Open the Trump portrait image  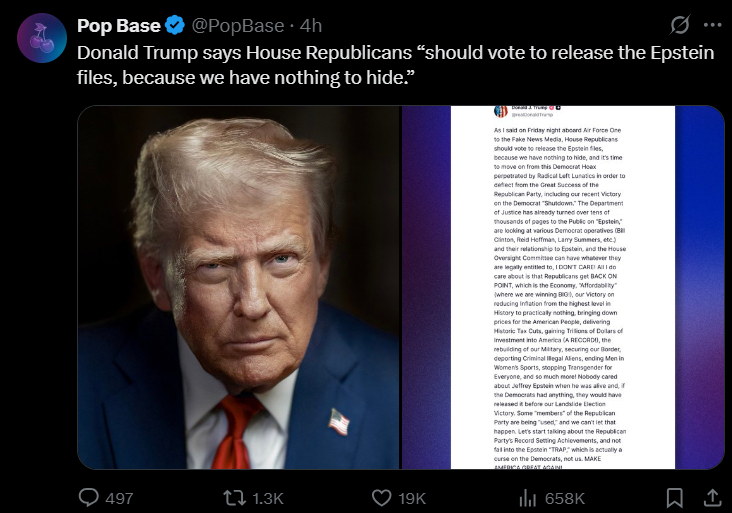[239, 287]
